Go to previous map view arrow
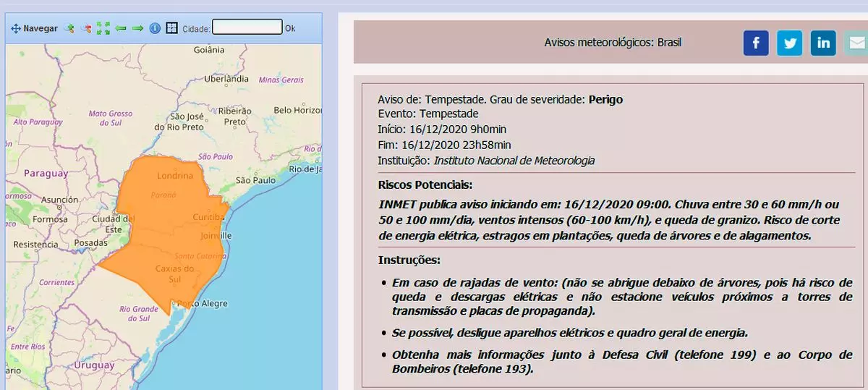This screenshot has width=868, height=390. tap(121, 28)
